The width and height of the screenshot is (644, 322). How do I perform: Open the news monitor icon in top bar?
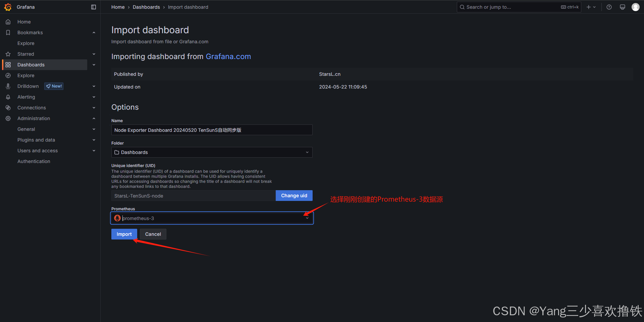623,7
